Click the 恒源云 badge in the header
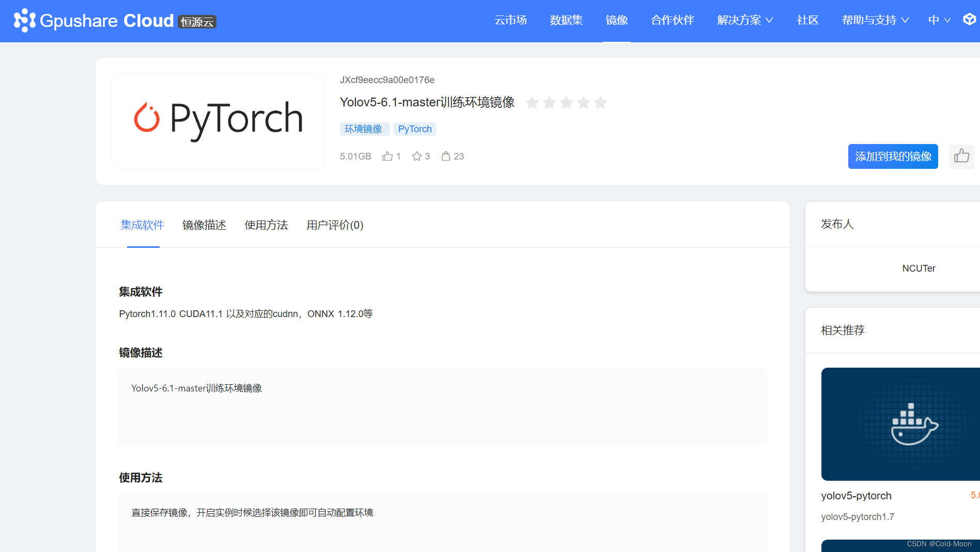This screenshot has height=552, width=980. (197, 22)
